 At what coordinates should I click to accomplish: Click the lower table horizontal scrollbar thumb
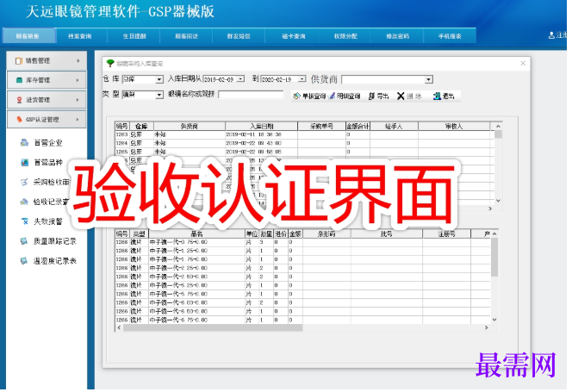click(x=213, y=327)
